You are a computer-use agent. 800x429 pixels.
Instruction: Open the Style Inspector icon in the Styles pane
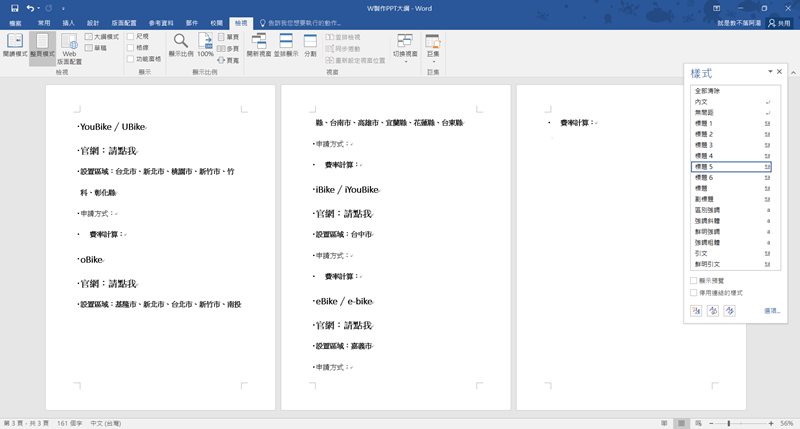(x=713, y=311)
